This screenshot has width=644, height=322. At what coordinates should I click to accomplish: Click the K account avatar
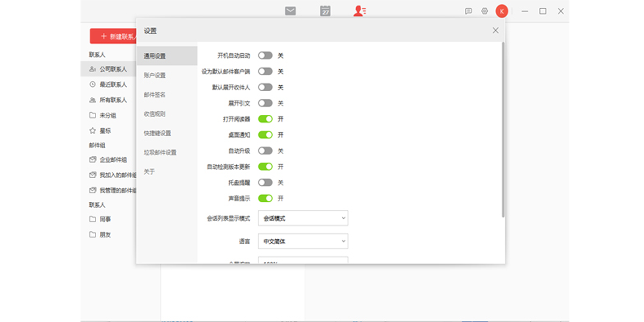coord(501,10)
